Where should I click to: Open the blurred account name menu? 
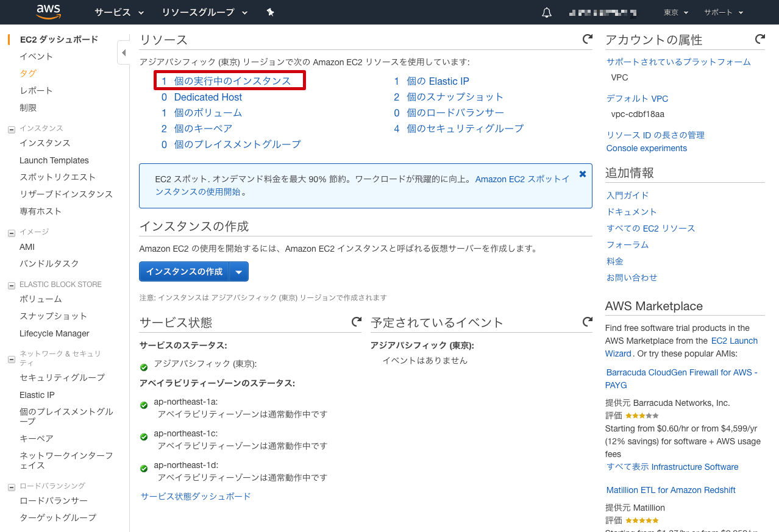(x=602, y=12)
